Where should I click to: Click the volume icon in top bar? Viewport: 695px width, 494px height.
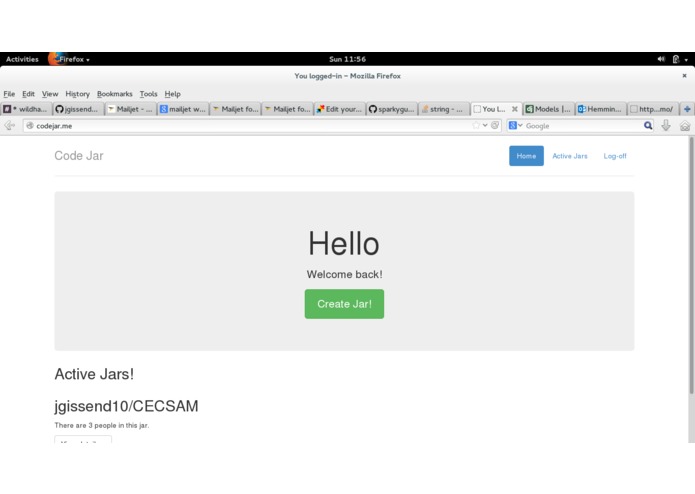(x=661, y=59)
